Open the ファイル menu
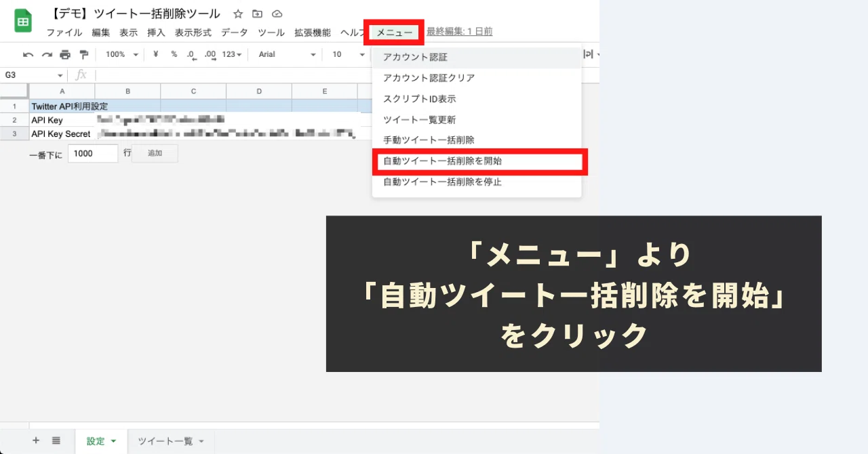This screenshot has width=868, height=454. pos(64,33)
